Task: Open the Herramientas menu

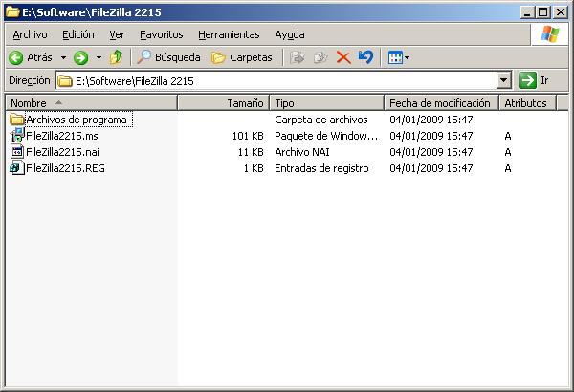Action: click(229, 34)
